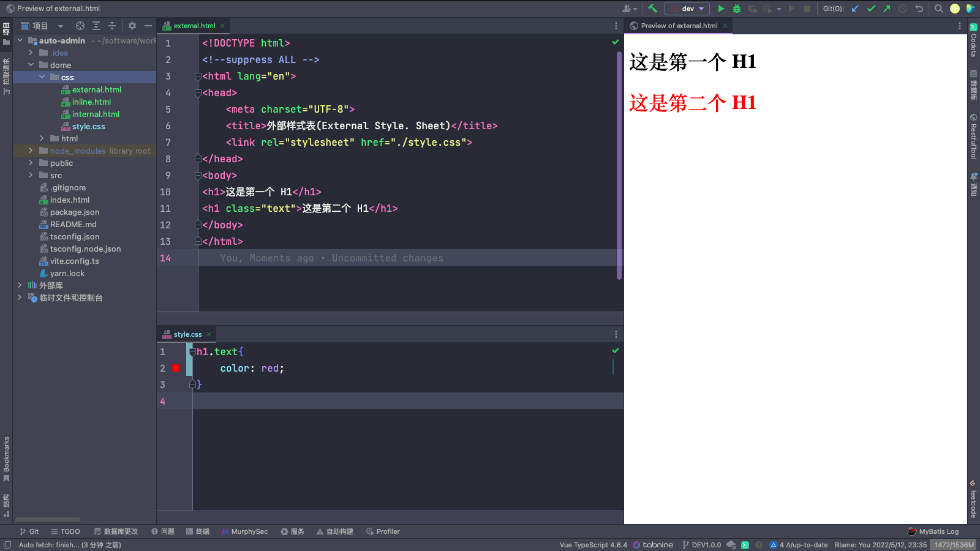Screen dimensions: 980x551
Task: Open project panel gear settings
Action: pyautogui.click(x=132, y=26)
